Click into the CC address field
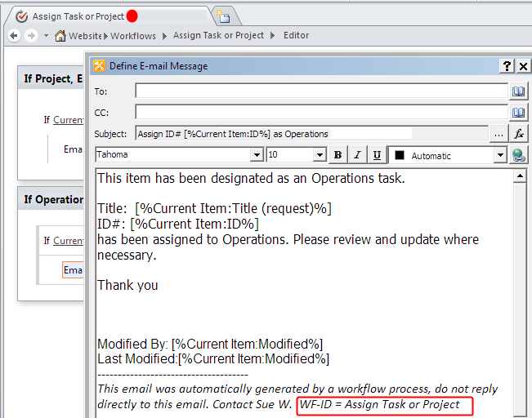This screenshot has width=532, height=418. 321,112
